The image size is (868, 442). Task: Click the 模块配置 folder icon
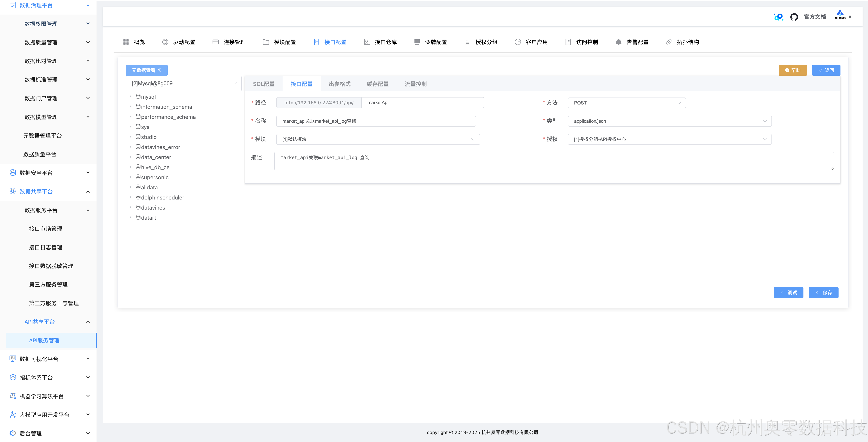coord(266,42)
